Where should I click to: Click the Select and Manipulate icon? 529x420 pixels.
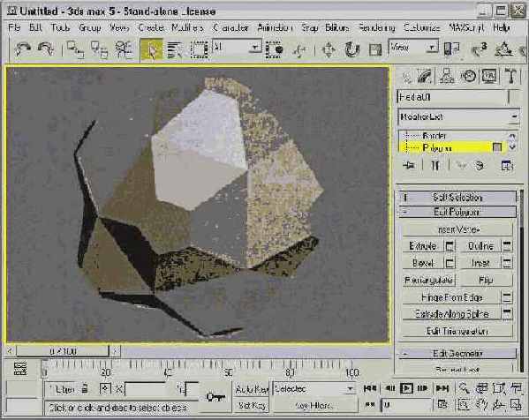(300, 50)
